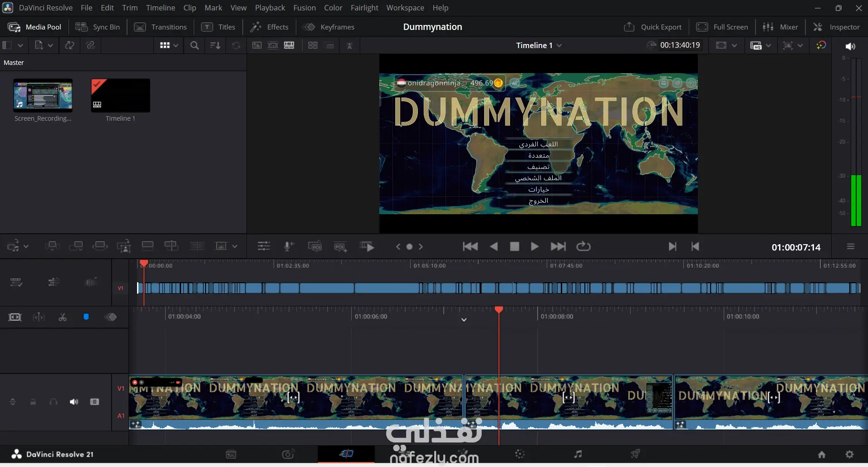Lock the V1 track

[33, 402]
